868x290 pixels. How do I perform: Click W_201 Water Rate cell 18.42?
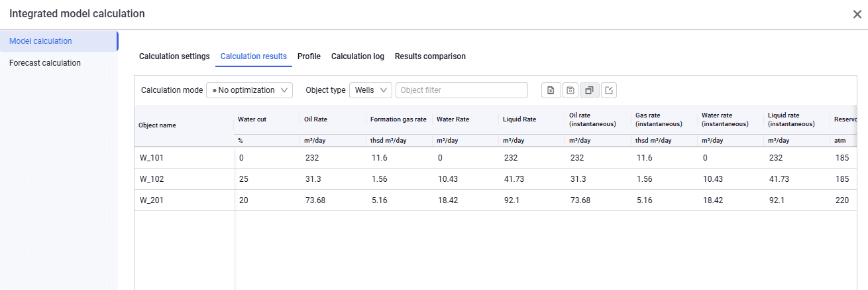point(447,200)
